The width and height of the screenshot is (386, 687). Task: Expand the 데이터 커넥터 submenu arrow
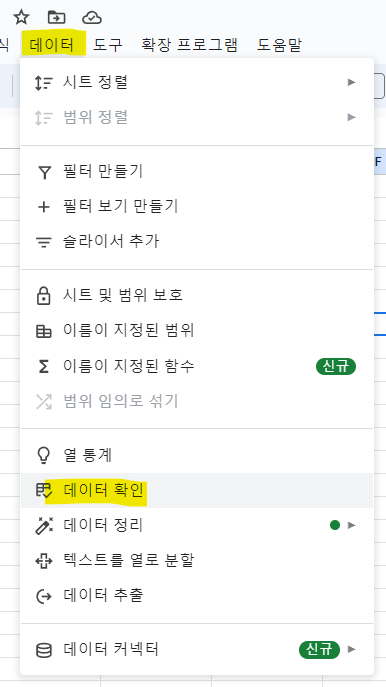click(x=351, y=649)
